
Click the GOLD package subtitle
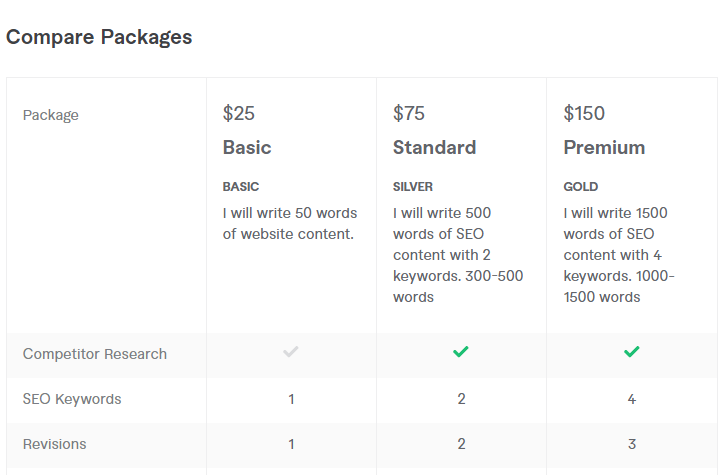(581, 187)
